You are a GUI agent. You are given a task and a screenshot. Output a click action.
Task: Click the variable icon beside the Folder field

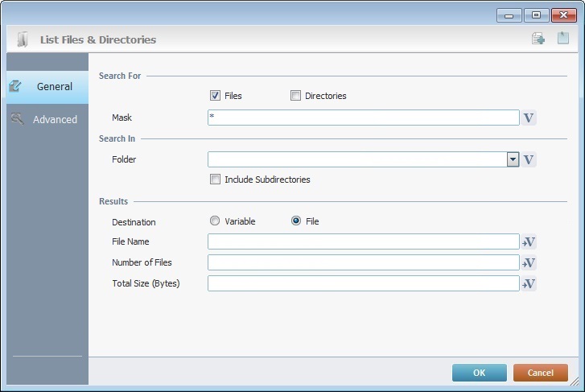click(x=529, y=159)
